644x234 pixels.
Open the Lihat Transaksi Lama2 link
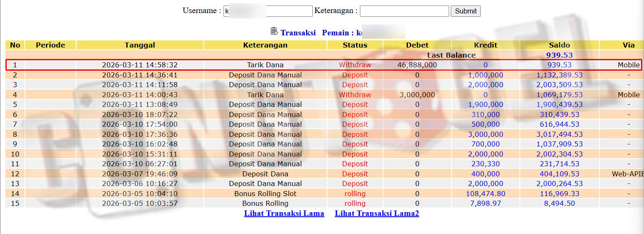(x=377, y=213)
